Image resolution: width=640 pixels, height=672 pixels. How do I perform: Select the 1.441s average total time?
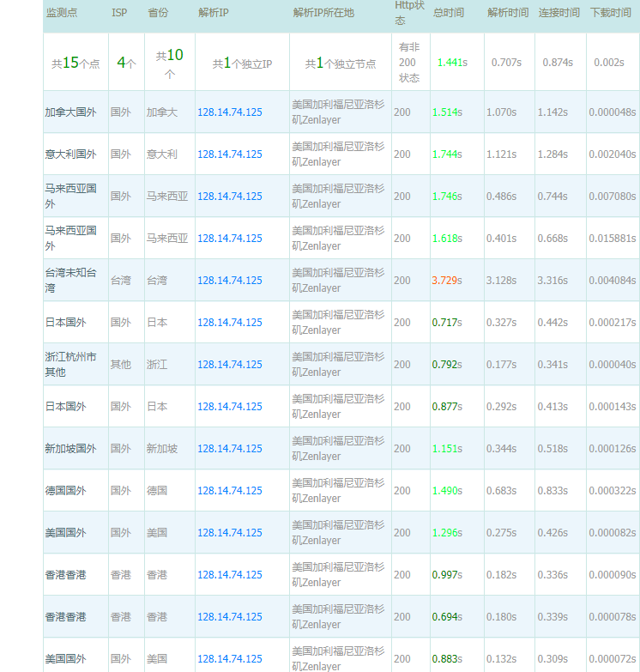452,63
